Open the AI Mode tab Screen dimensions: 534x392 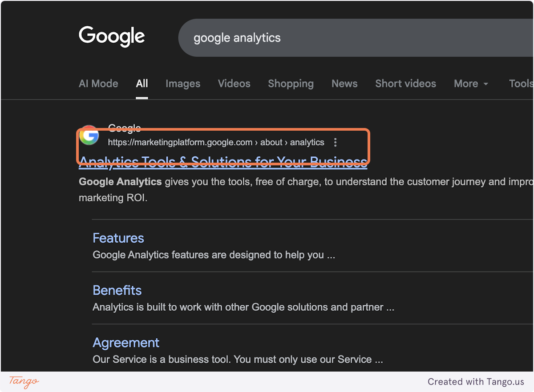[x=98, y=84]
